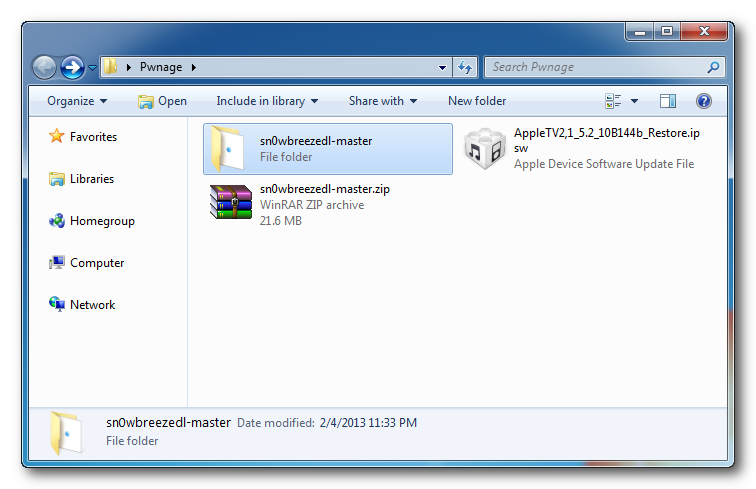Click the folder icon in address bar

point(111,67)
